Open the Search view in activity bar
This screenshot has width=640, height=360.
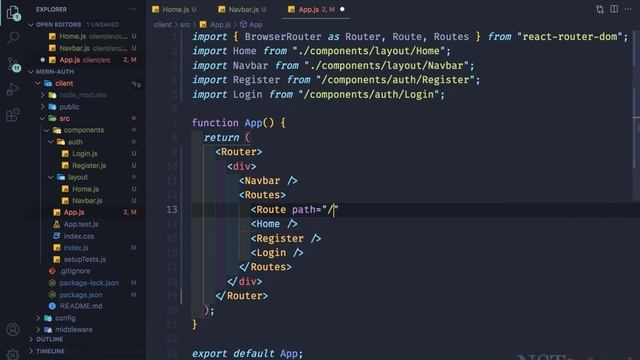coord(13,38)
